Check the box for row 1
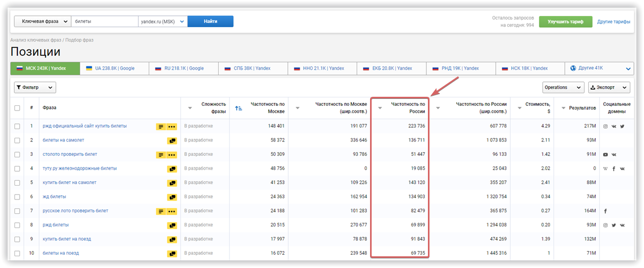This screenshot has width=644, height=268. click(18, 126)
